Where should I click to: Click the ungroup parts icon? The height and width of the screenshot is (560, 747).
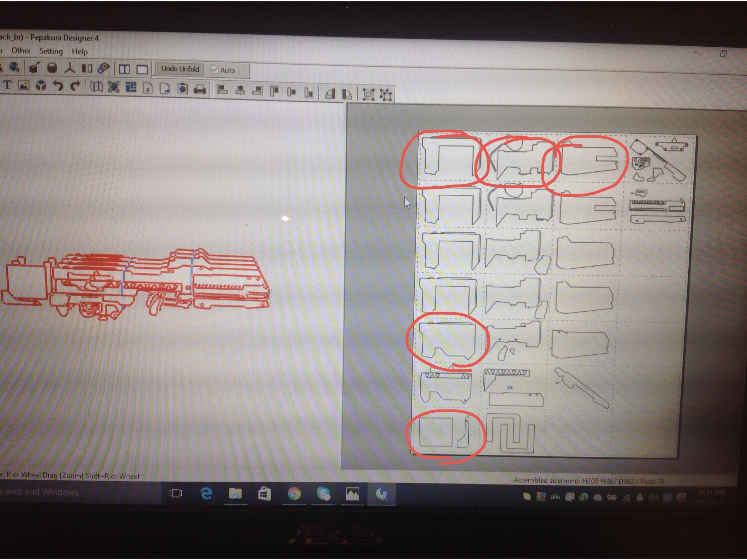point(386,95)
